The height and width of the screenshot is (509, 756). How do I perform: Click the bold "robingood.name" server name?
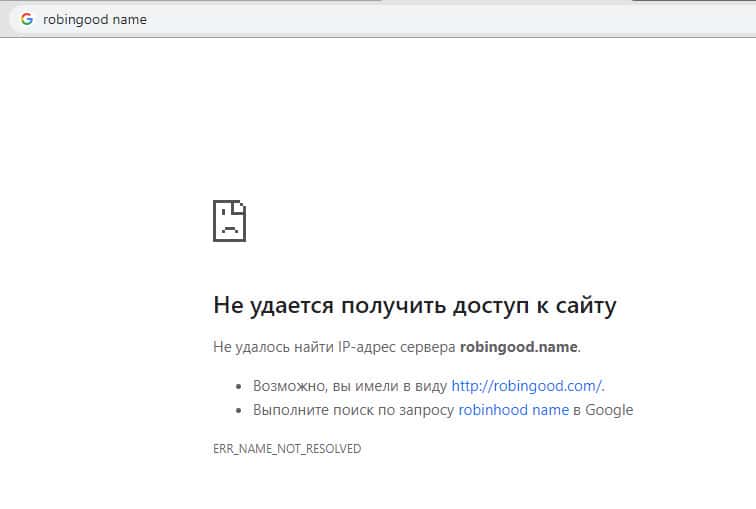[x=518, y=347]
